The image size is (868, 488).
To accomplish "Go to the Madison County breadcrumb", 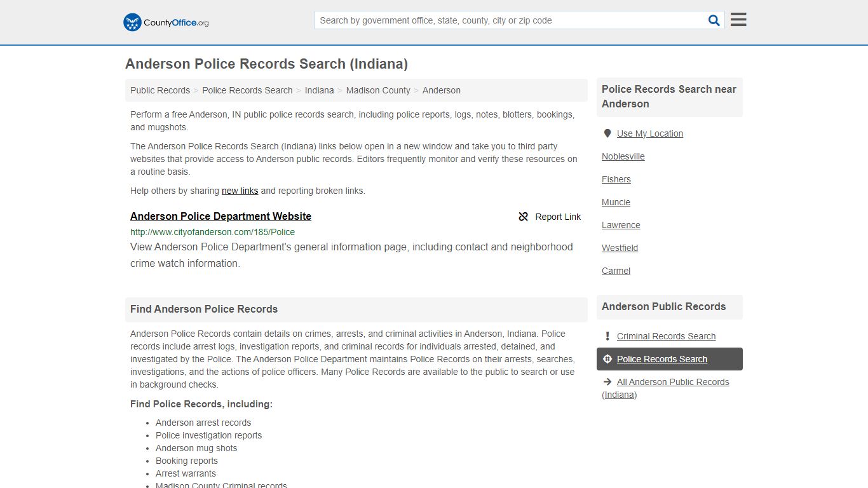I will [x=378, y=90].
